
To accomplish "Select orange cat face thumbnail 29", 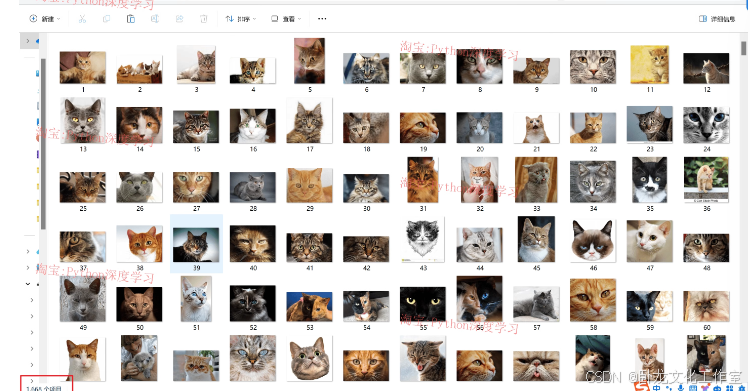I will tap(309, 185).
